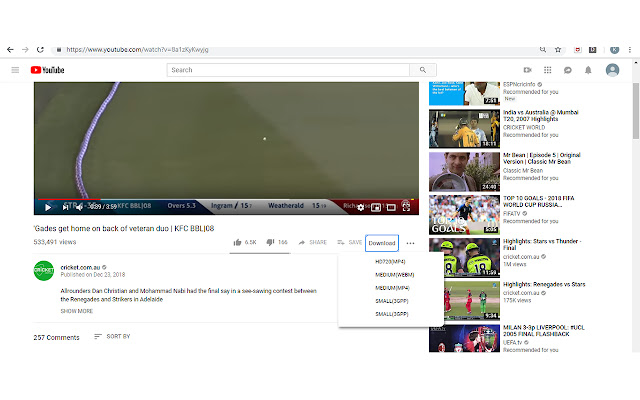Open player settings gear

pyautogui.click(x=360, y=207)
